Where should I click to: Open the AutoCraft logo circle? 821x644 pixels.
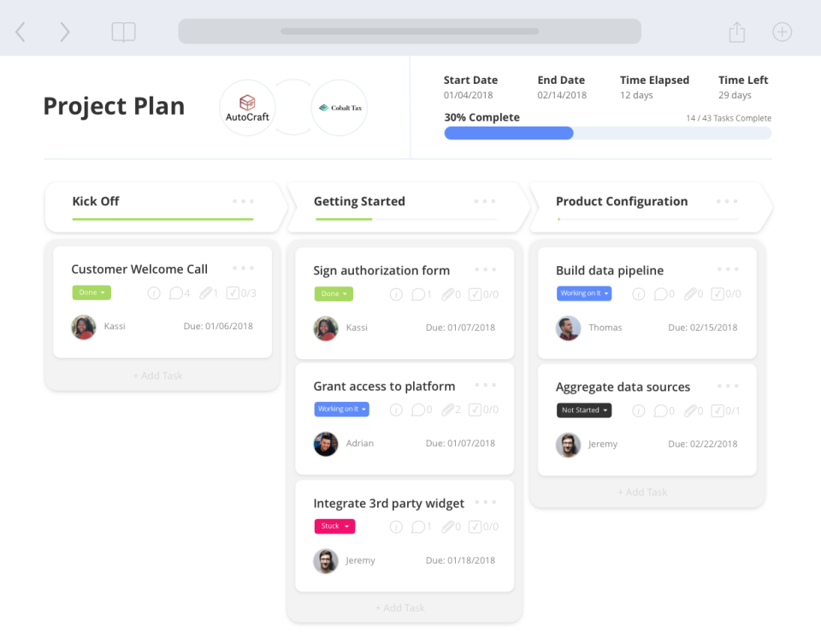click(247, 108)
